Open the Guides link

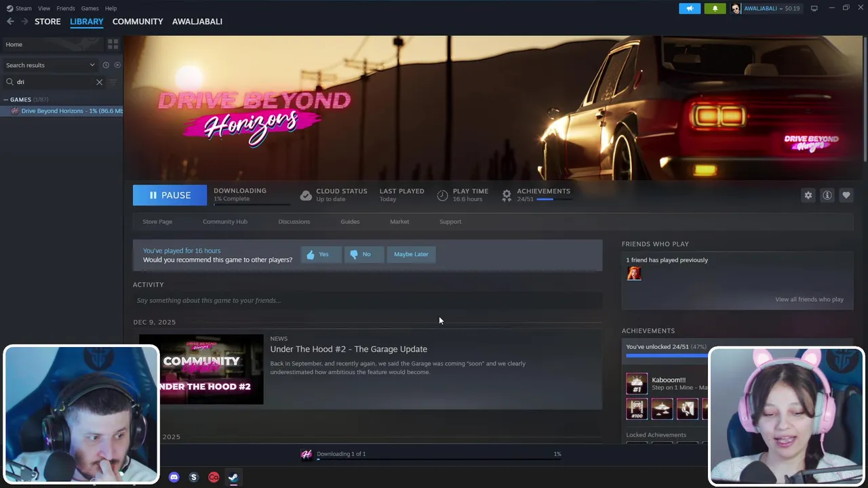(350, 222)
